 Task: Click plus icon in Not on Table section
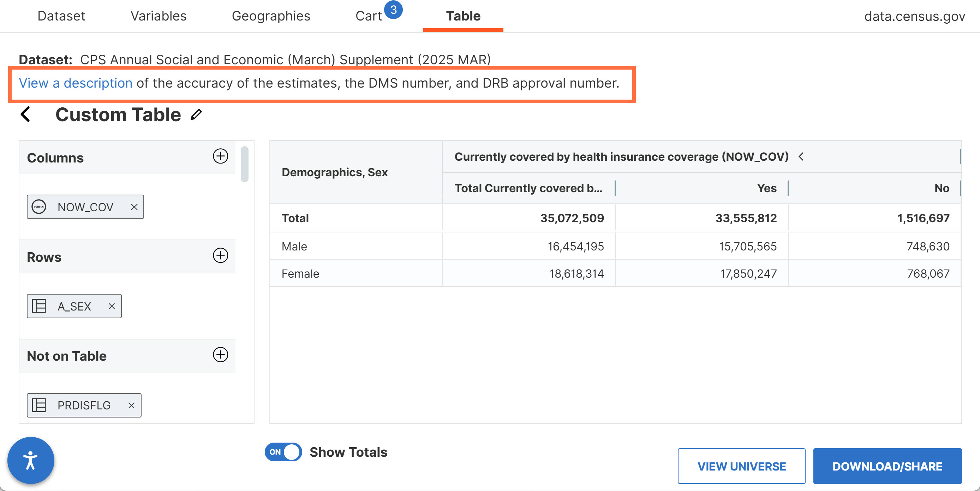(x=220, y=355)
